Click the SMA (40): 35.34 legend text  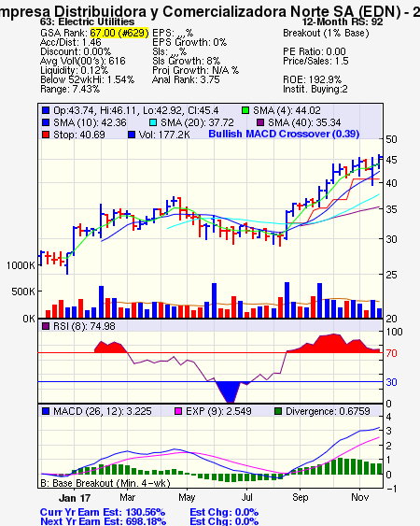click(x=304, y=122)
